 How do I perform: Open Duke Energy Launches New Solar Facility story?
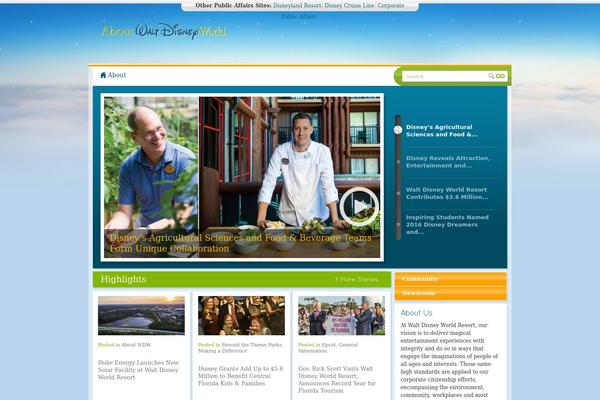coord(138,370)
